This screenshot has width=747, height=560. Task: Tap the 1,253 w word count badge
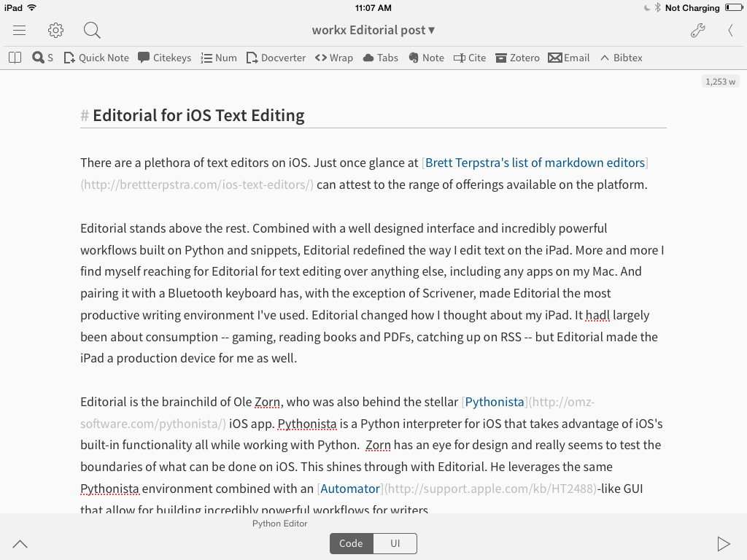click(x=720, y=82)
